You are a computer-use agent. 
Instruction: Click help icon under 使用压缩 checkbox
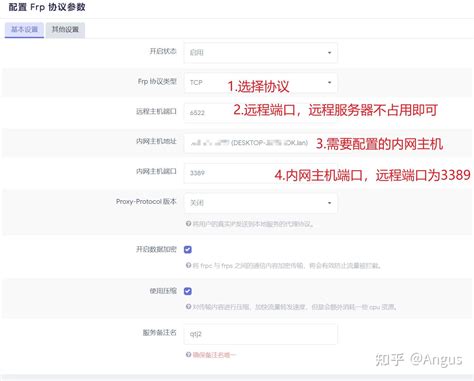tap(188, 306)
